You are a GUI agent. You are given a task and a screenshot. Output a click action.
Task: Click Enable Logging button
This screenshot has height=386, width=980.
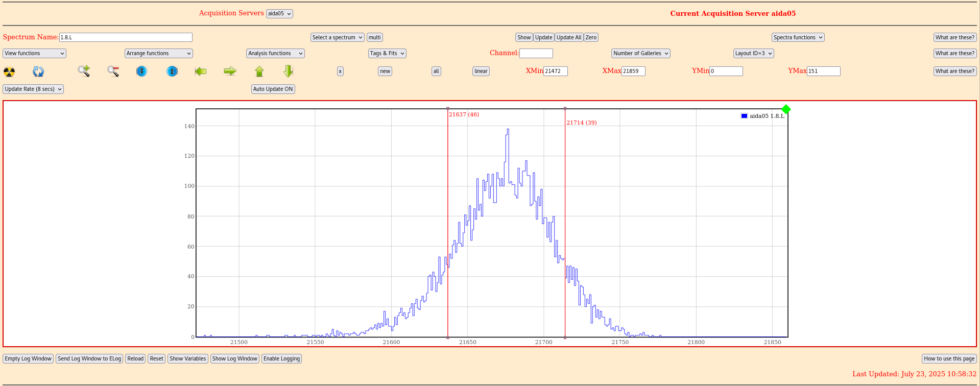[281, 359]
